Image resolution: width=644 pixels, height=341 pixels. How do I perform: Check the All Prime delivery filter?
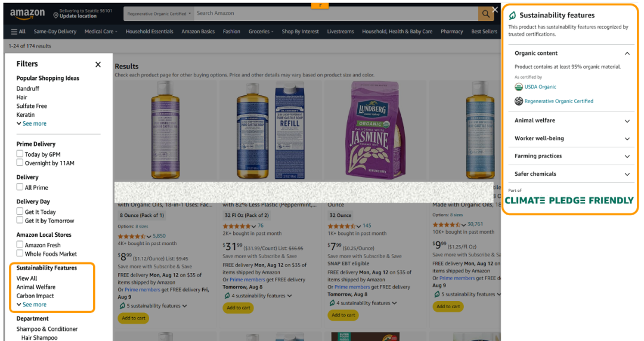(x=20, y=187)
